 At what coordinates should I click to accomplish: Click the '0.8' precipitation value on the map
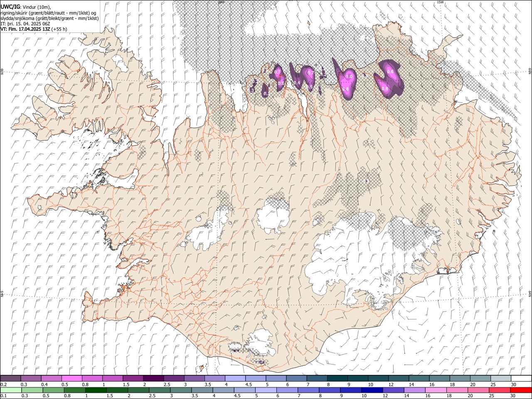point(345,89)
